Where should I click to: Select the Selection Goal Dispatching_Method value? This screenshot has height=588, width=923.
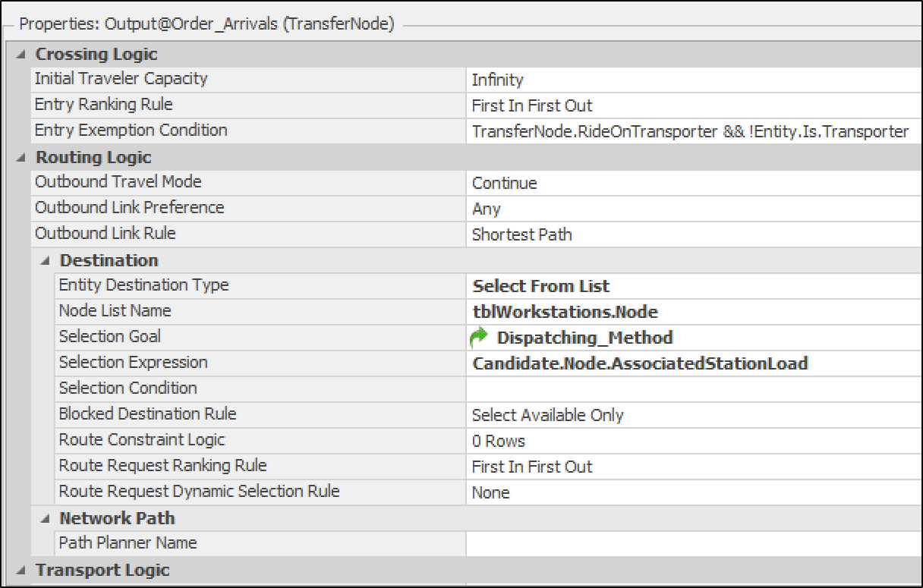694,338
